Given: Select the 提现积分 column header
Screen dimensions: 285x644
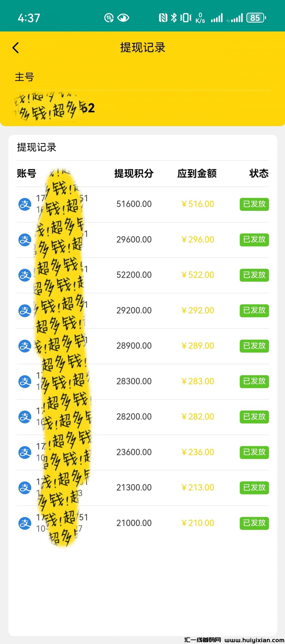Looking at the screenshot, I should [x=134, y=174].
